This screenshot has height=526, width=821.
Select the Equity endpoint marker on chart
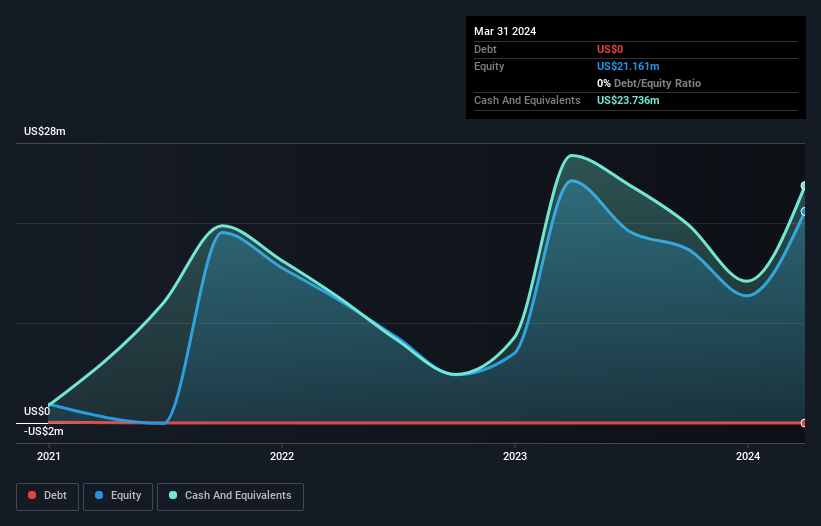tap(805, 211)
